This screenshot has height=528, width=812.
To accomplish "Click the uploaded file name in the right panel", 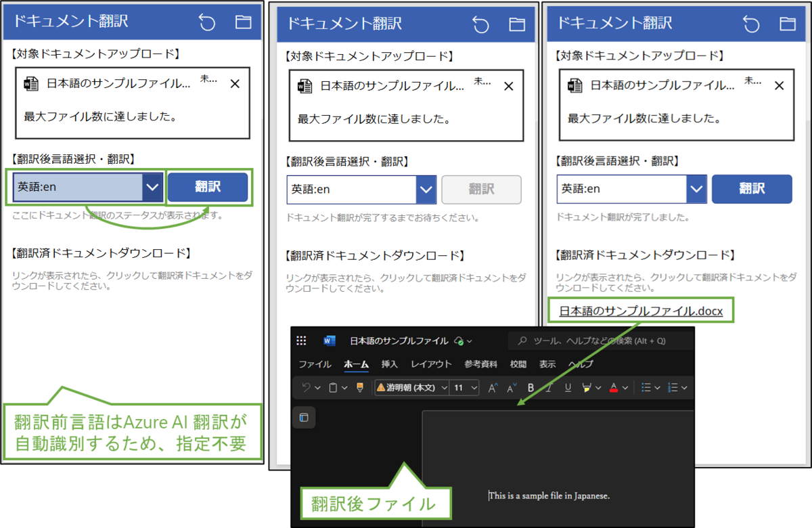I will point(662,85).
